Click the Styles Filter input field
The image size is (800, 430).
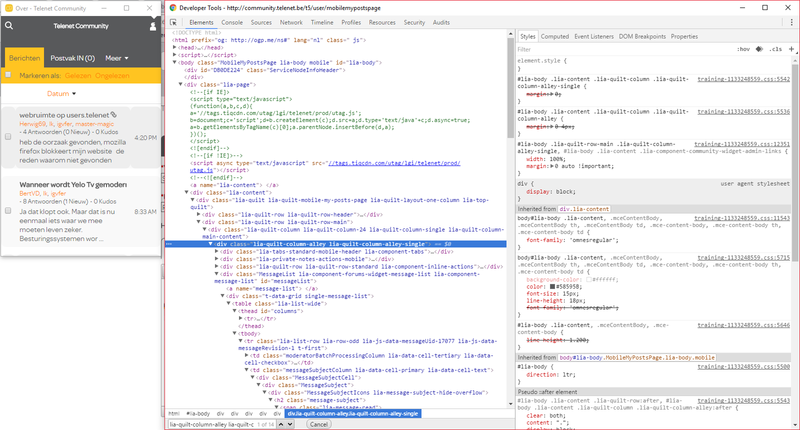click(x=622, y=49)
